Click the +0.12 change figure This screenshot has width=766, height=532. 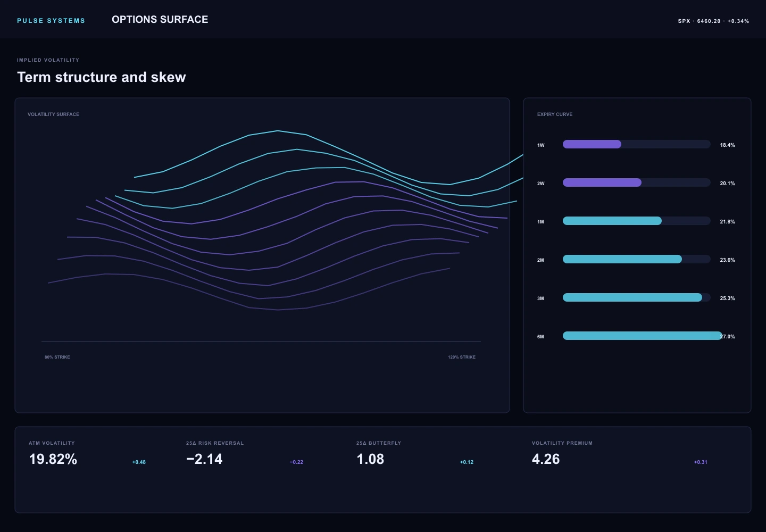point(467,462)
